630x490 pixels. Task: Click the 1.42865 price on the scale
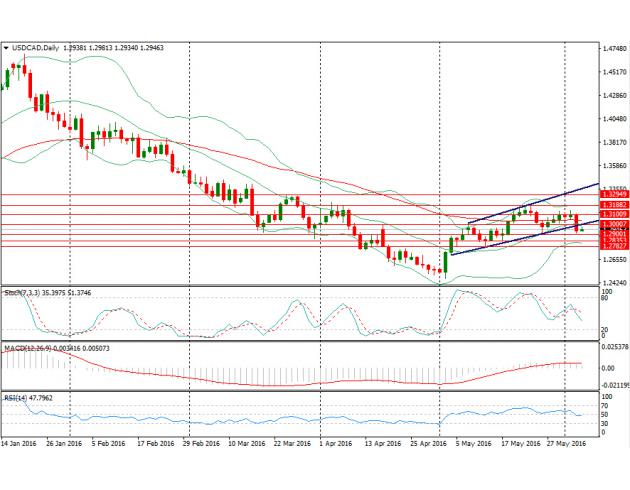click(612, 95)
